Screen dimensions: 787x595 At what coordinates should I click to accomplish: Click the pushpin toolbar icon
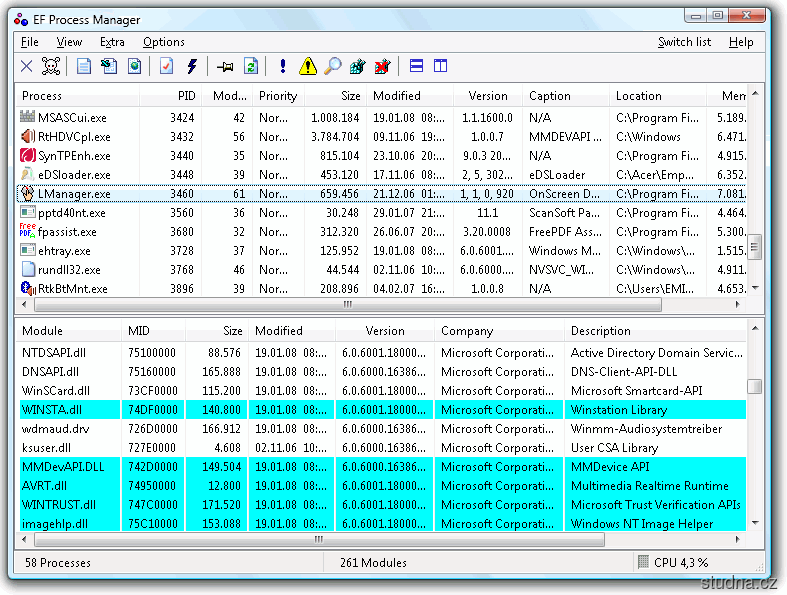pyautogui.click(x=225, y=67)
